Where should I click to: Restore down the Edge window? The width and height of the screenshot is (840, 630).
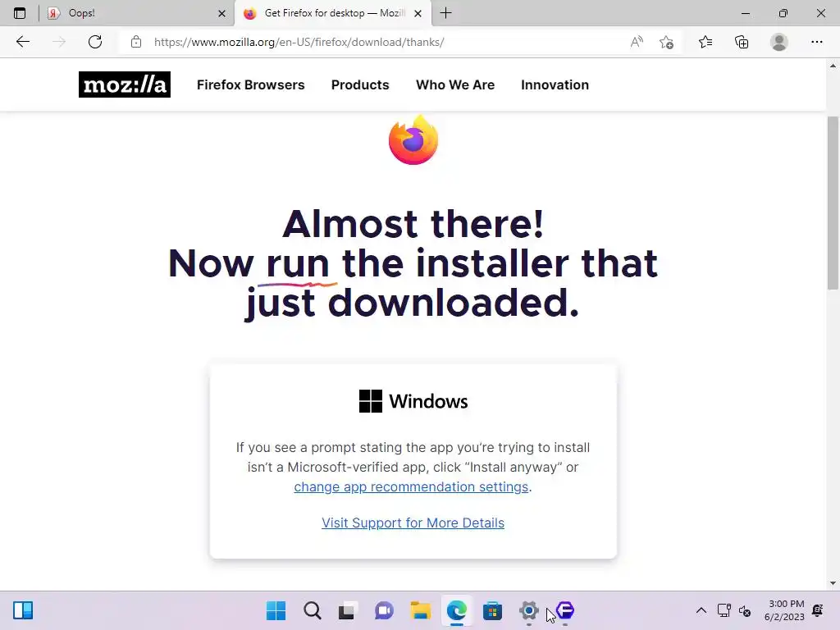pos(783,13)
